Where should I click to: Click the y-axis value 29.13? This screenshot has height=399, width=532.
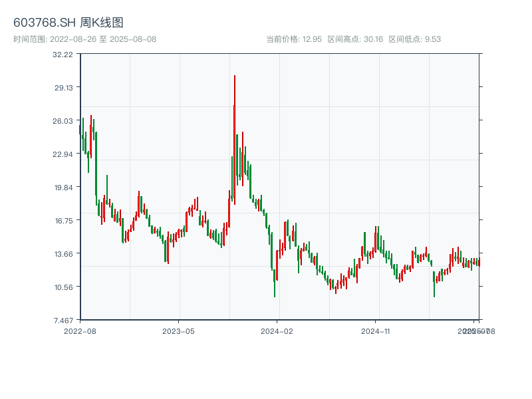(x=64, y=88)
